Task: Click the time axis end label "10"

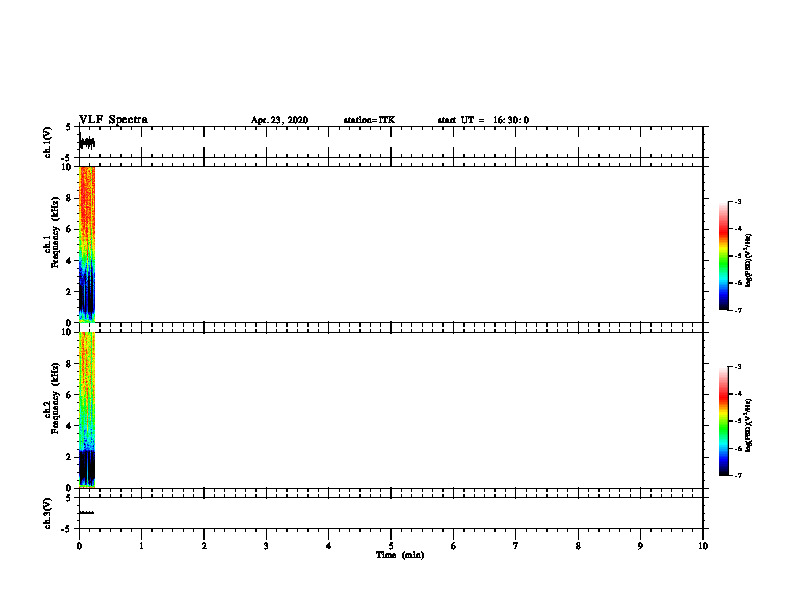Action: click(703, 546)
